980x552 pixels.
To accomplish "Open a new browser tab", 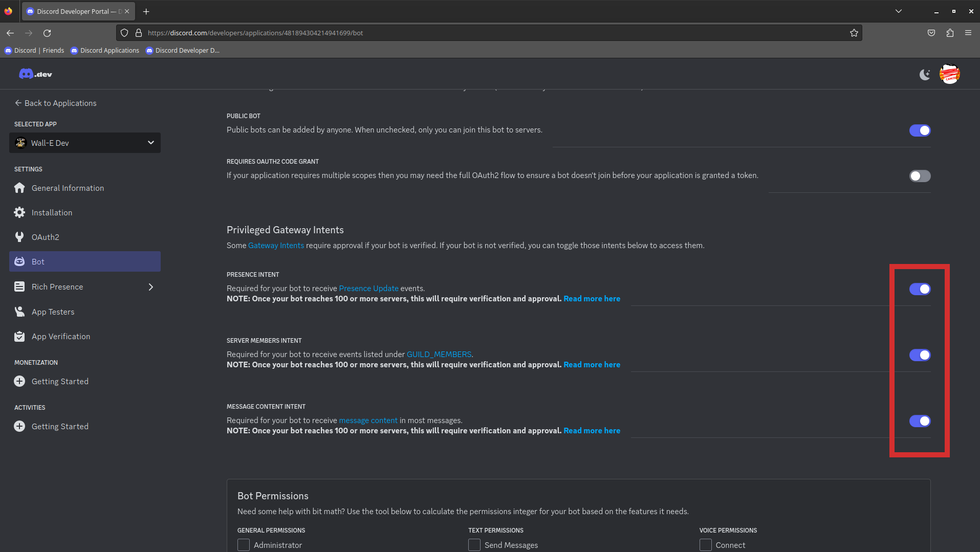I will coord(146,11).
